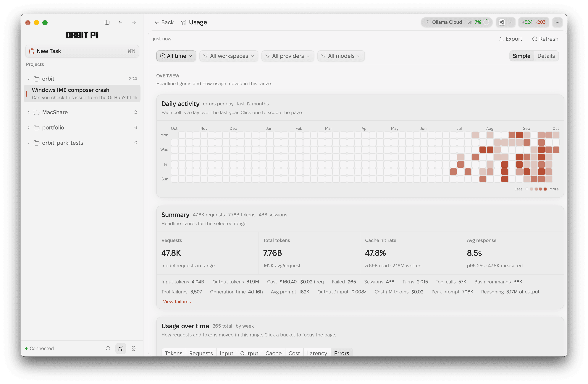Click the VS Code editor icon
The height and width of the screenshot is (384, 588).
coord(502,22)
